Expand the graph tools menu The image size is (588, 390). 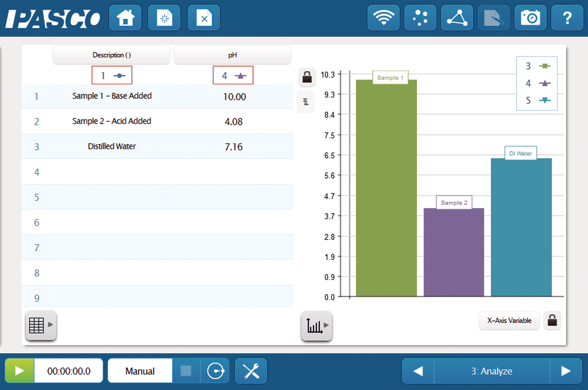pos(316,326)
